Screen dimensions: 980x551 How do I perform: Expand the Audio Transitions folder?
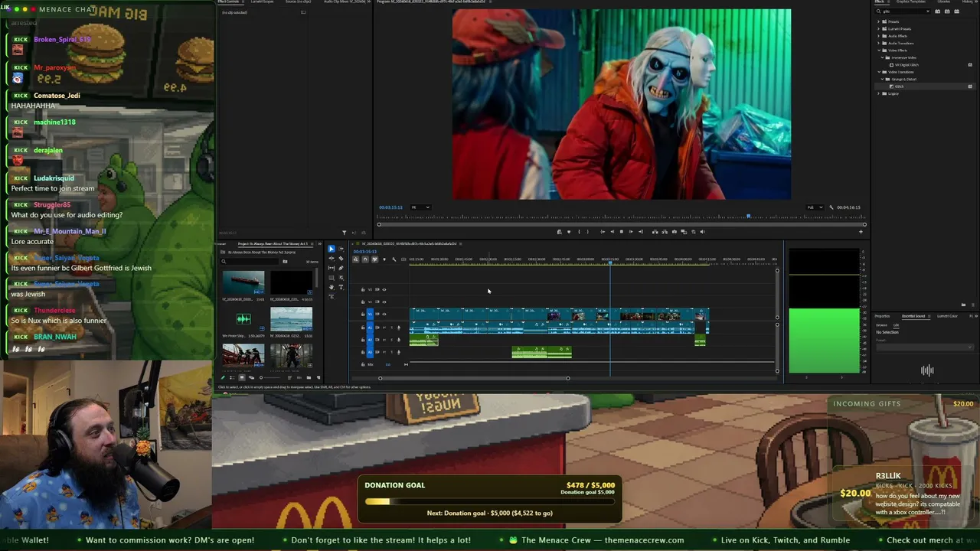point(879,43)
